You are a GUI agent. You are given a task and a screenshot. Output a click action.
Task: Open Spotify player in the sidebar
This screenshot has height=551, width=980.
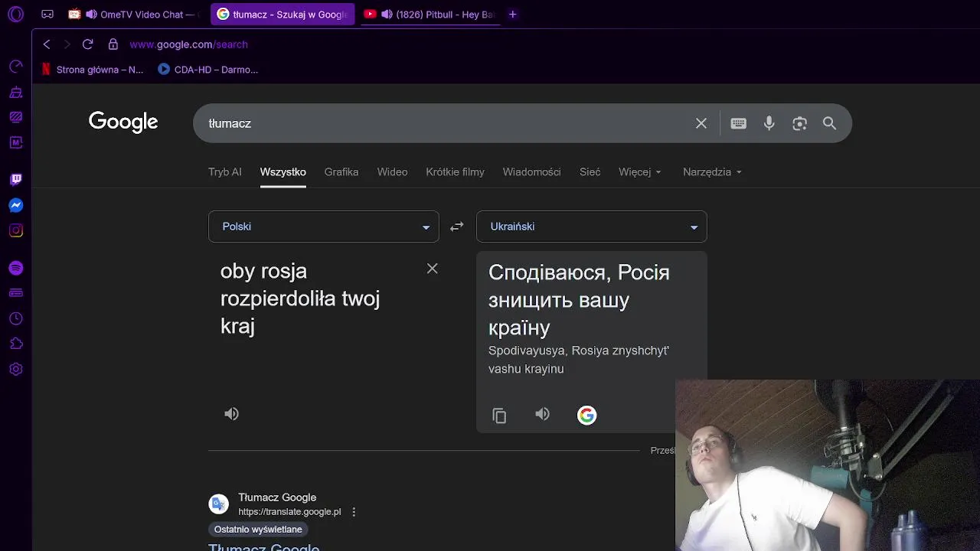15,268
